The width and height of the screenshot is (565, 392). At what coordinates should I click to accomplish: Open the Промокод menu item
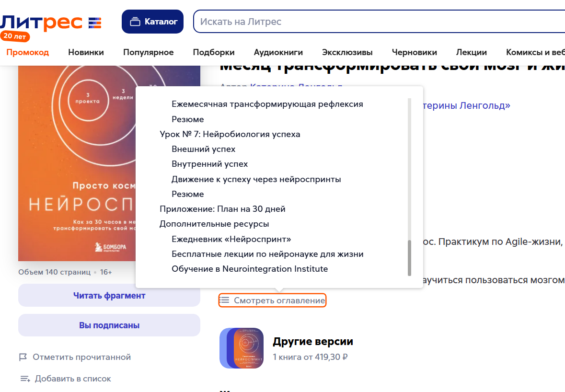[x=28, y=52]
